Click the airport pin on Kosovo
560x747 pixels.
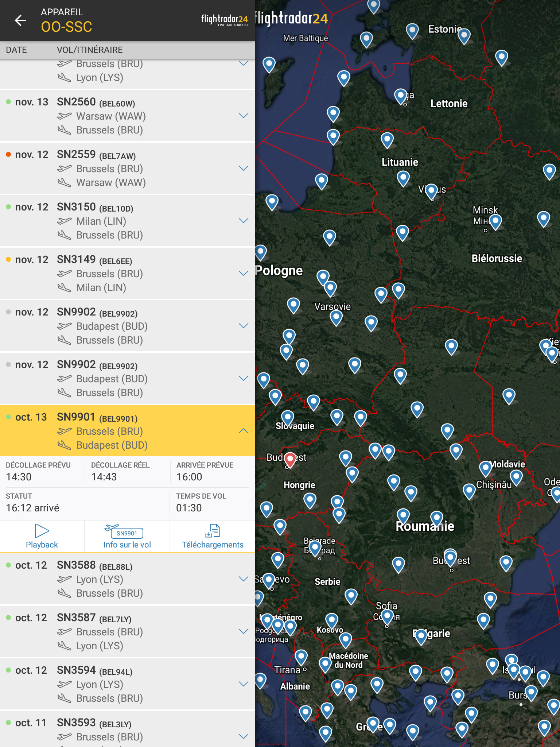pos(332,620)
